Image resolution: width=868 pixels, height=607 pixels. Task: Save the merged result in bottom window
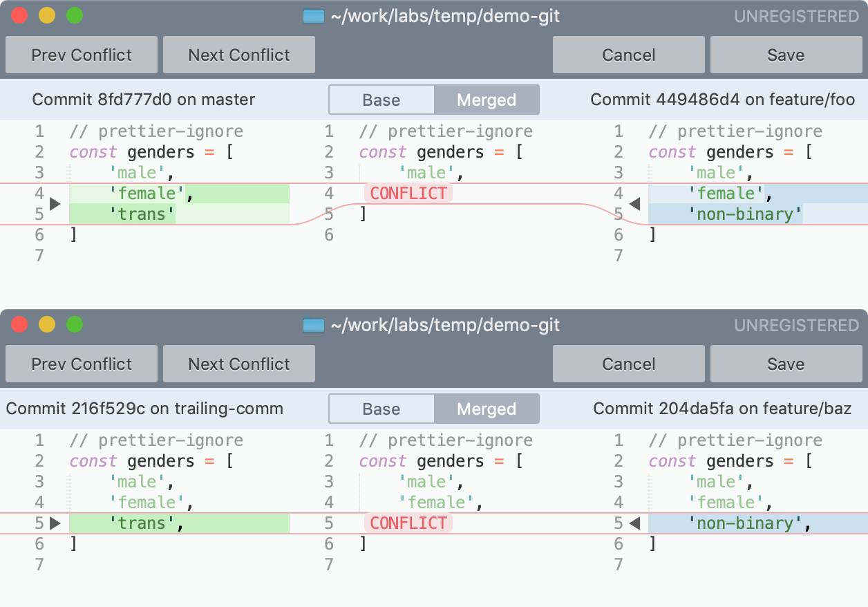point(786,363)
